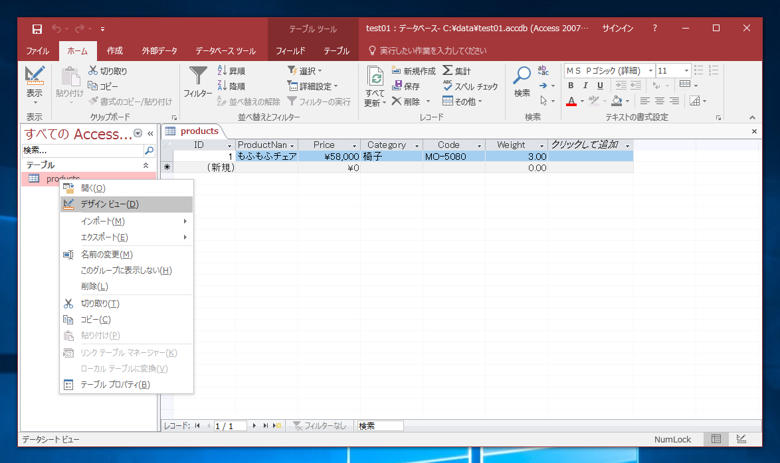Choose 開く(O) in context menu
780x463 pixels.
click(126, 188)
